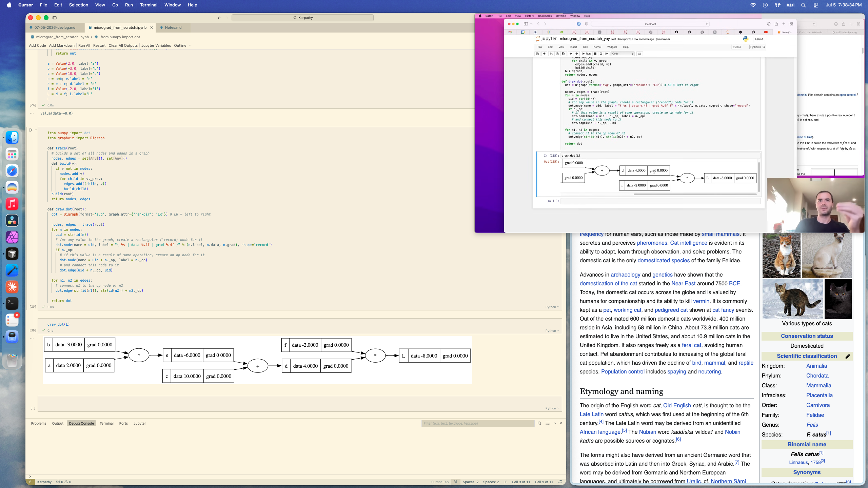Click Add Code in the notebook toolbar
The width and height of the screenshot is (868, 488).
pos(37,45)
